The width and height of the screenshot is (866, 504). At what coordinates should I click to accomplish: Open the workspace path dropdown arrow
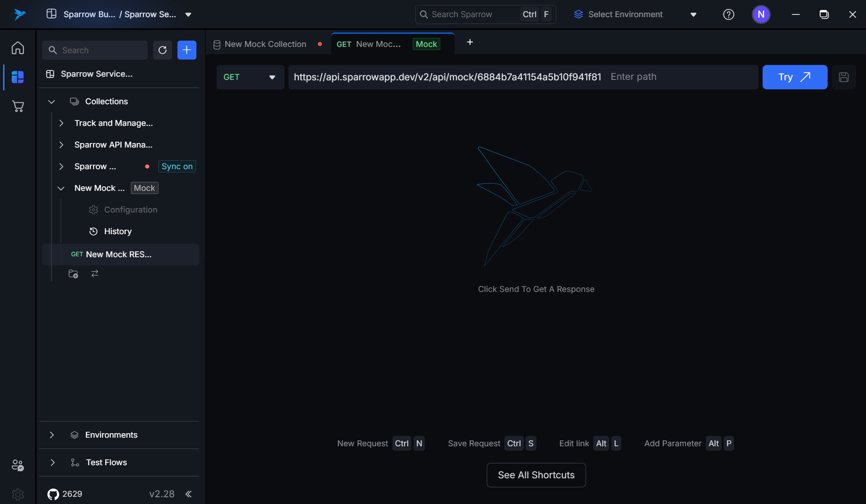point(188,14)
